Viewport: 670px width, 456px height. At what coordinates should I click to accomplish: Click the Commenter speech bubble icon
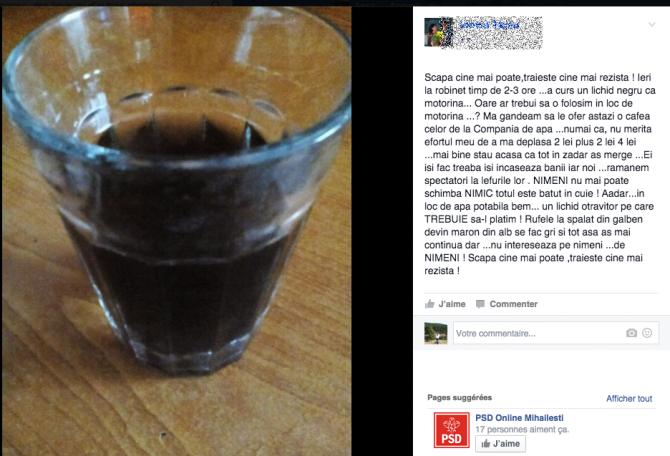point(480,304)
